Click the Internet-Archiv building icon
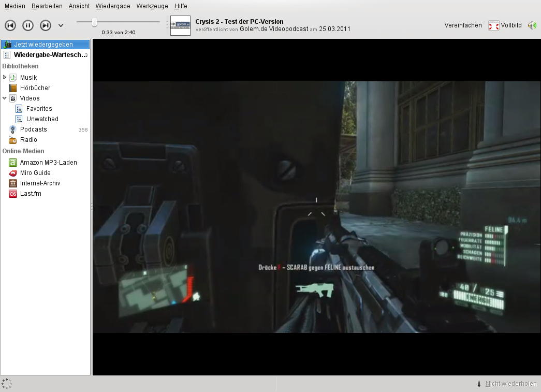 point(13,183)
